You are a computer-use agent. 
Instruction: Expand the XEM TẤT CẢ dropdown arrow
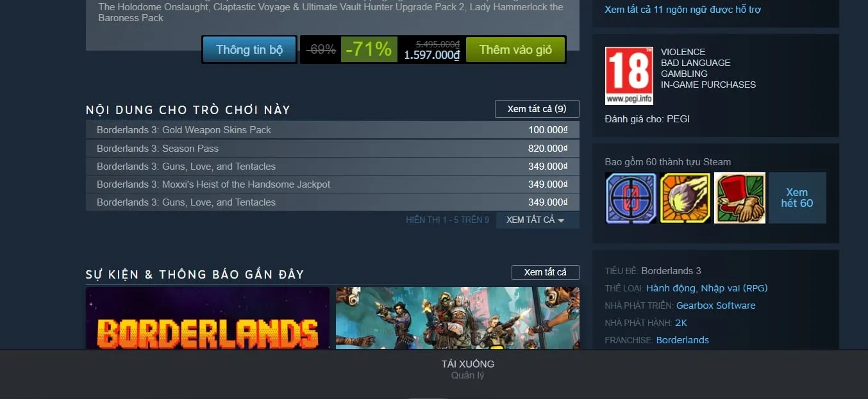537,220
